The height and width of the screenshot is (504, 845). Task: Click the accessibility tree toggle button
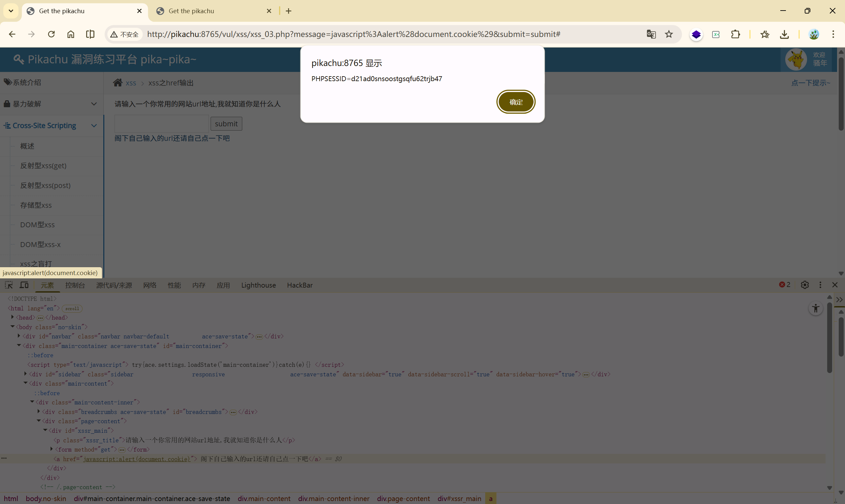pos(815,308)
